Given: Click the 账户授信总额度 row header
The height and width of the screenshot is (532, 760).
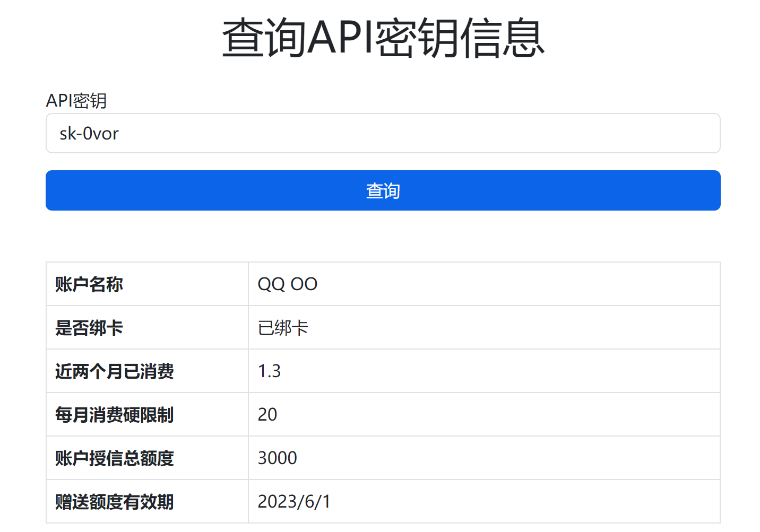Looking at the screenshot, I should click(114, 458).
